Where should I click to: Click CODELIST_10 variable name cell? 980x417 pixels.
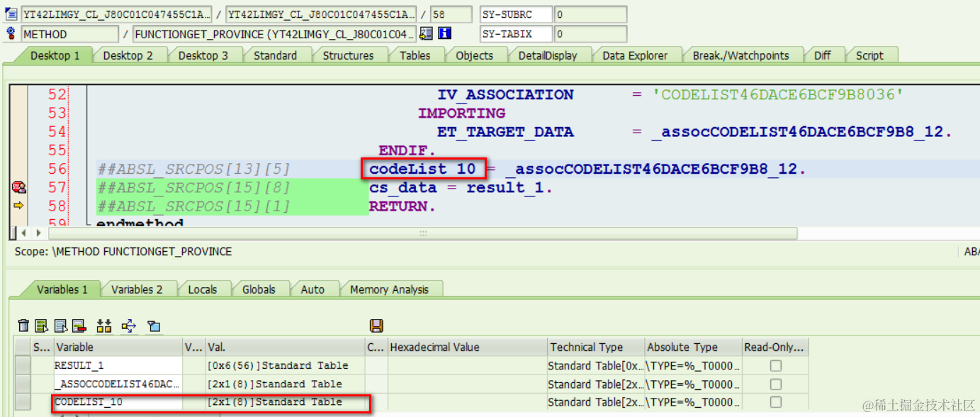(x=118, y=401)
